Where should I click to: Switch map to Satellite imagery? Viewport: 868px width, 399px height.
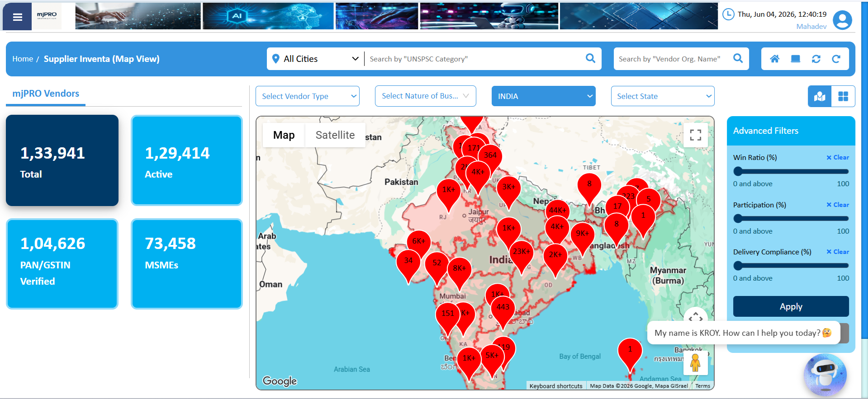point(335,135)
